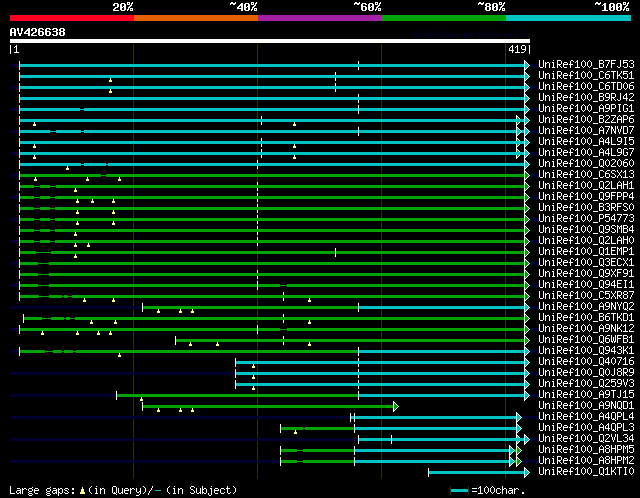Viewport: 640px width, 498px height.
Task: Select hit UniRef100_C5XR87
Action: coord(586,296)
